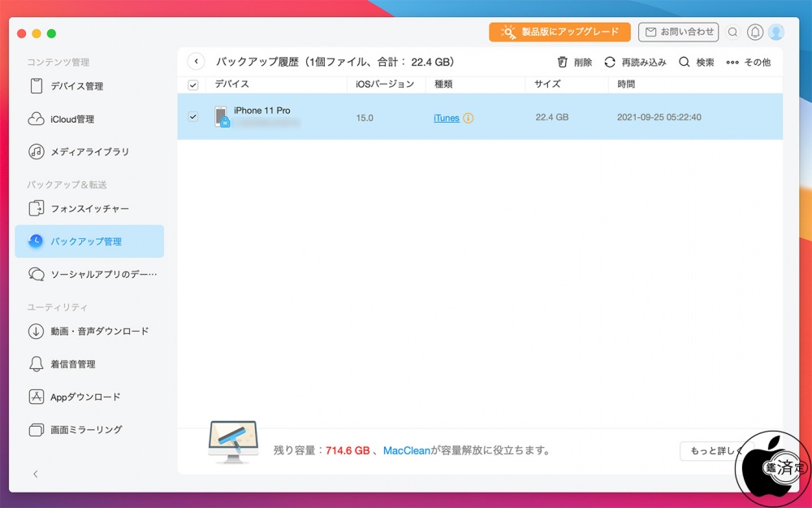Viewport: 812px width, 508px height.
Task: Click 削除 trash button
Action: pos(574,63)
